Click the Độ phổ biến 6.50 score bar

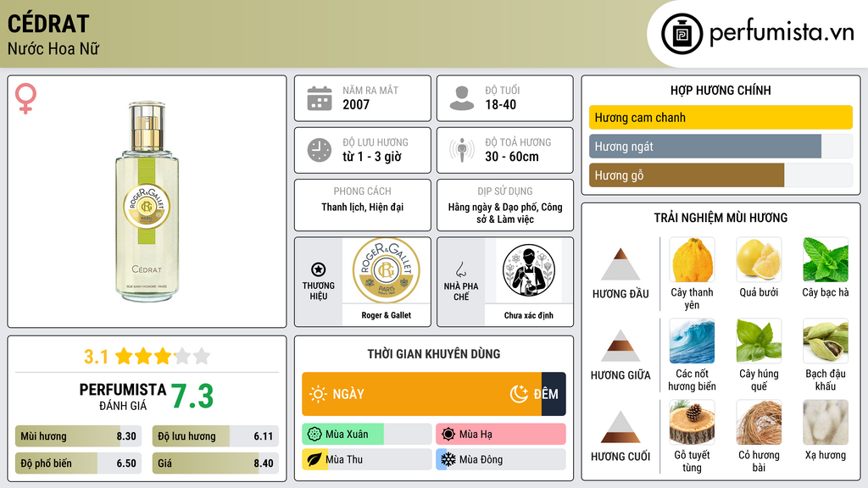pyautogui.click(x=78, y=463)
